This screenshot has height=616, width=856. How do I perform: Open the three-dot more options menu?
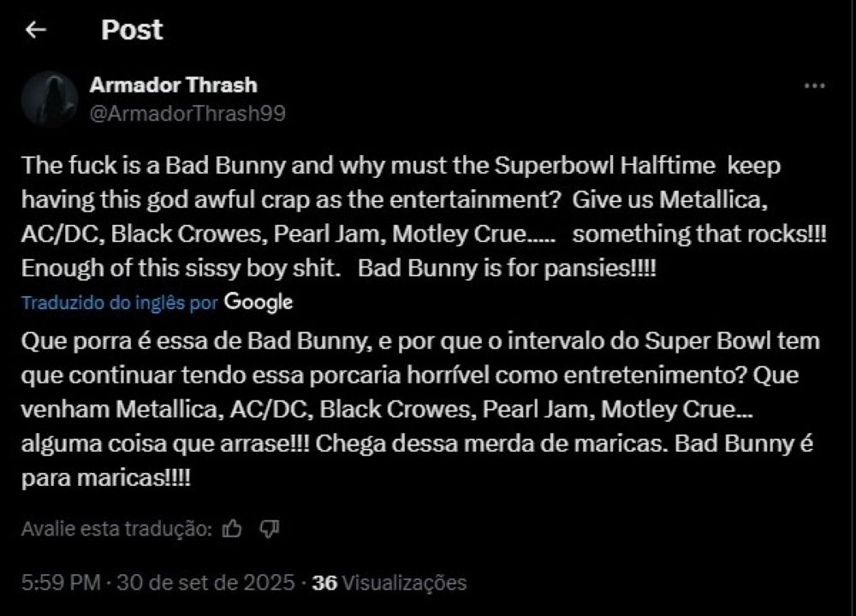pyautogui.click(x=815, y=86)
